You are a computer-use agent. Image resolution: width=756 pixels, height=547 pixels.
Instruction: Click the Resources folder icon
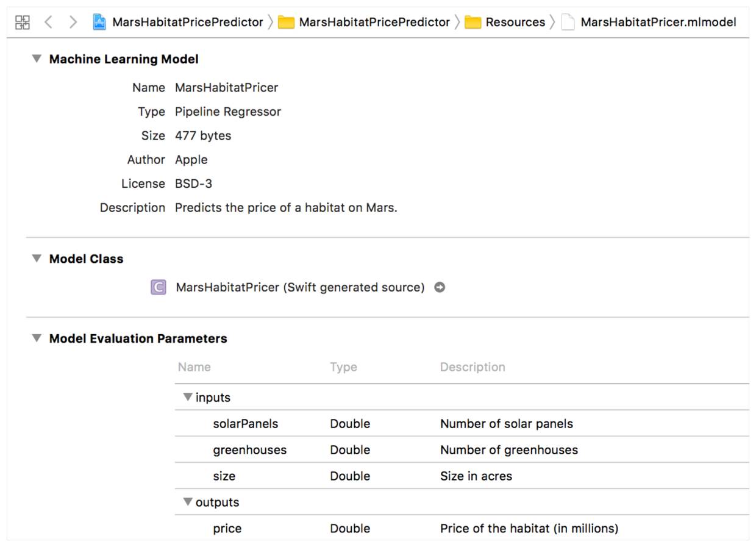tap(472, 23)
